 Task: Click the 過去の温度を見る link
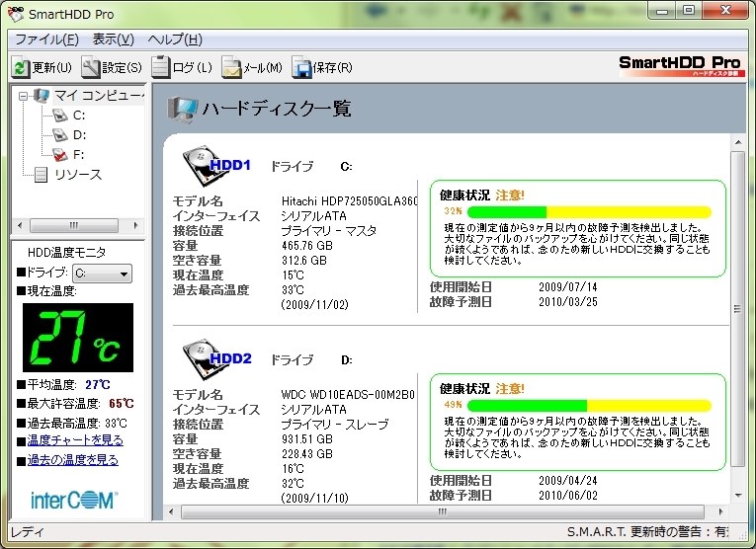[x=73, y=460]
